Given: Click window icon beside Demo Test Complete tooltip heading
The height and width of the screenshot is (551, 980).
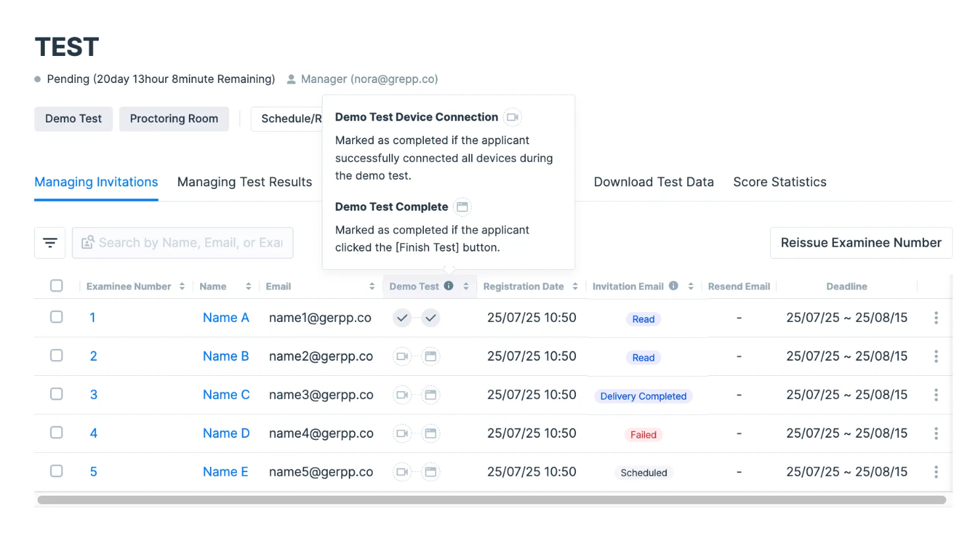Looking at the screenshot, I should (x=463, y=207).
